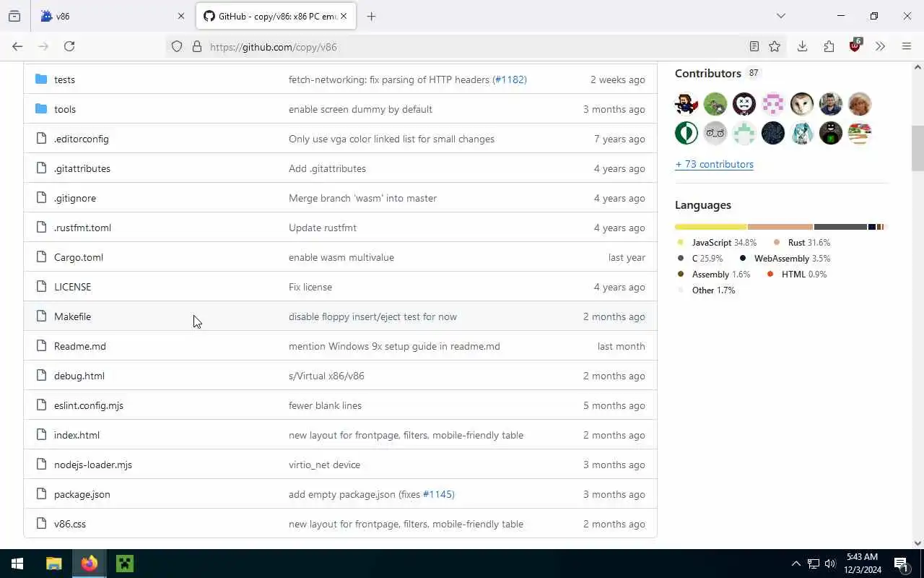Open the LICENSE file
The image size is (924, 578).
pos(72,287)
